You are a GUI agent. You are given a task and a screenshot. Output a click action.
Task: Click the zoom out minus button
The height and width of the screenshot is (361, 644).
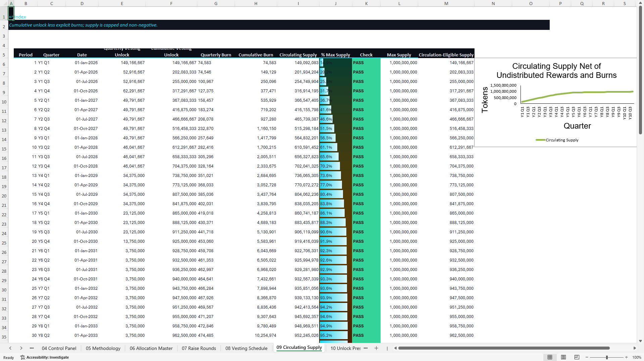point(587,357)
